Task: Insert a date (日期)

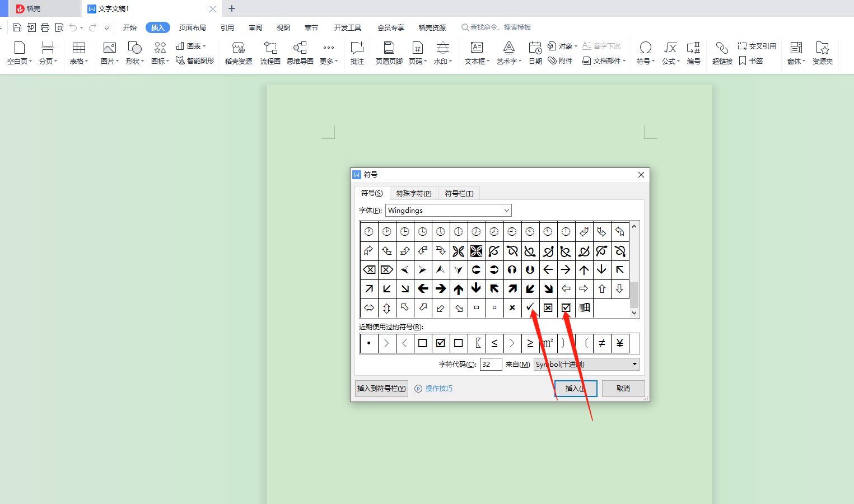Action: [535, 53]
